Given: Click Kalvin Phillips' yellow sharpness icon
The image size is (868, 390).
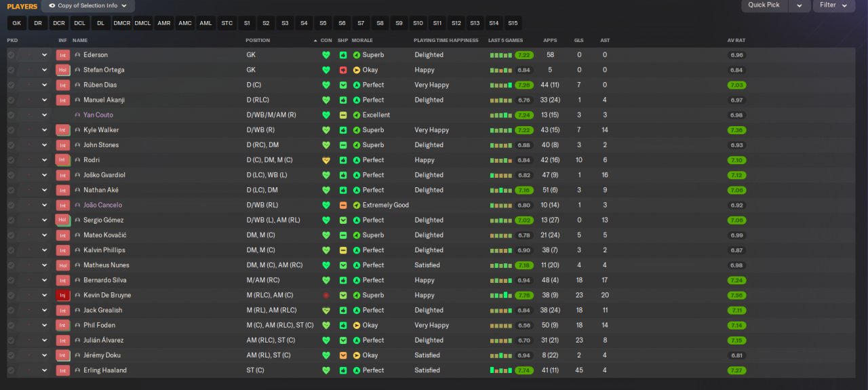Looking at the screenshot, I should point(343,250).
